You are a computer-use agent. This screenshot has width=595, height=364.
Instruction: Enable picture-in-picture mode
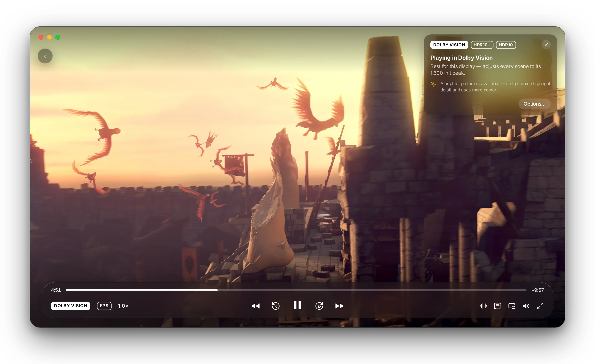click(512, 306)
